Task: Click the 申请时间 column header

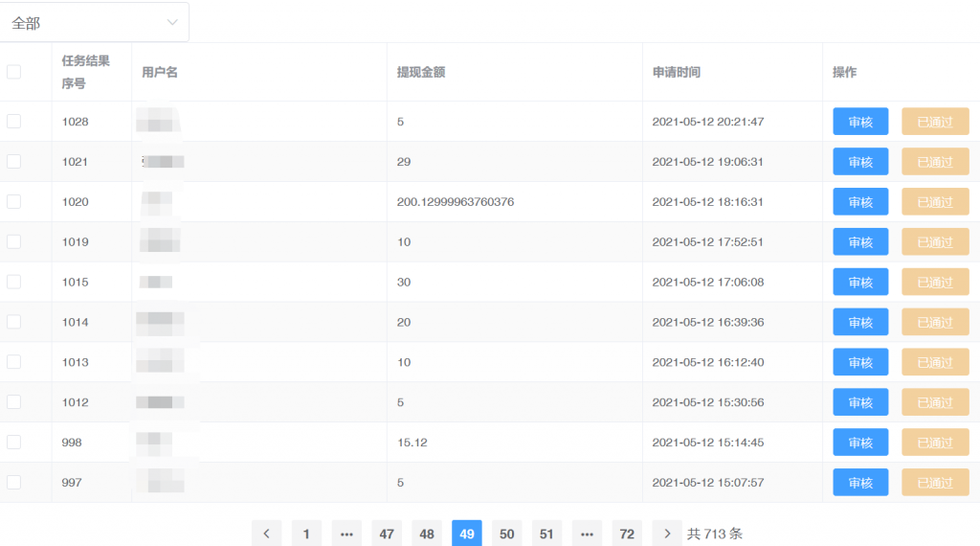Action: [x=677, y=72]
